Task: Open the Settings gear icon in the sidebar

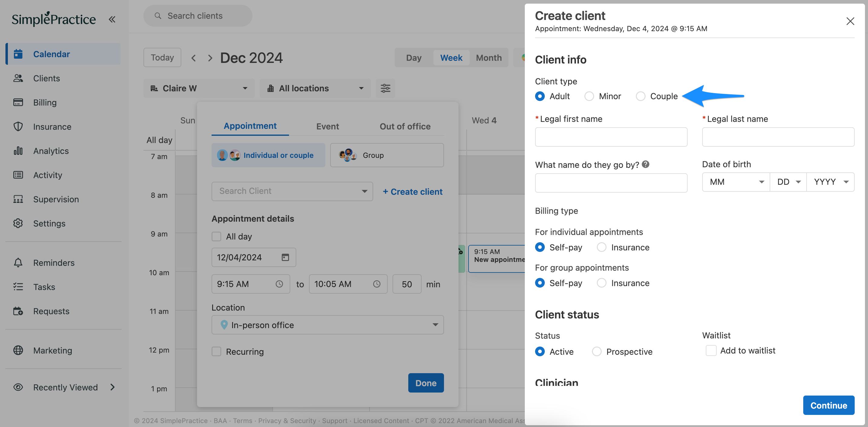Action: (x=18, y=223)
